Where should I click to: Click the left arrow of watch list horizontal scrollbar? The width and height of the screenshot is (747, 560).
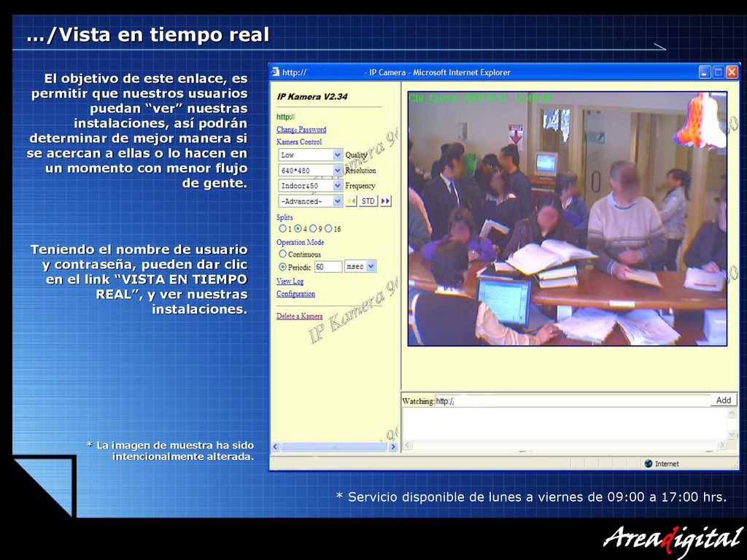pos(407,446)
